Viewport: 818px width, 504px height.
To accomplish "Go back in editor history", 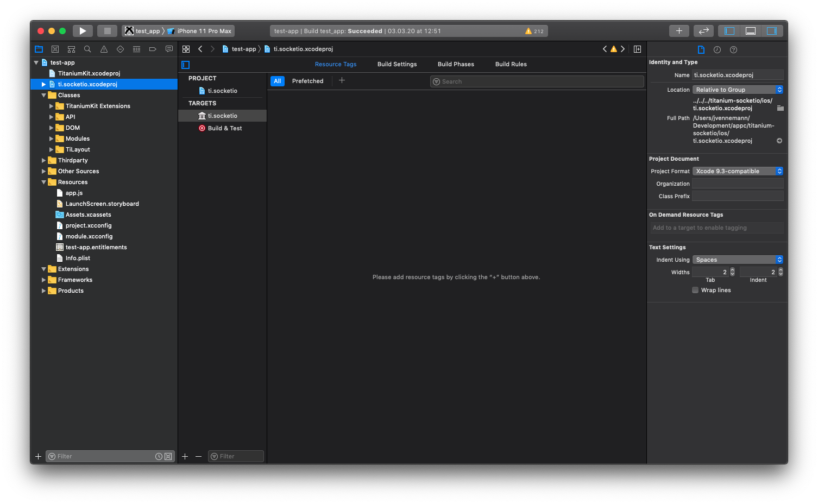I will [x=200, y=49].
